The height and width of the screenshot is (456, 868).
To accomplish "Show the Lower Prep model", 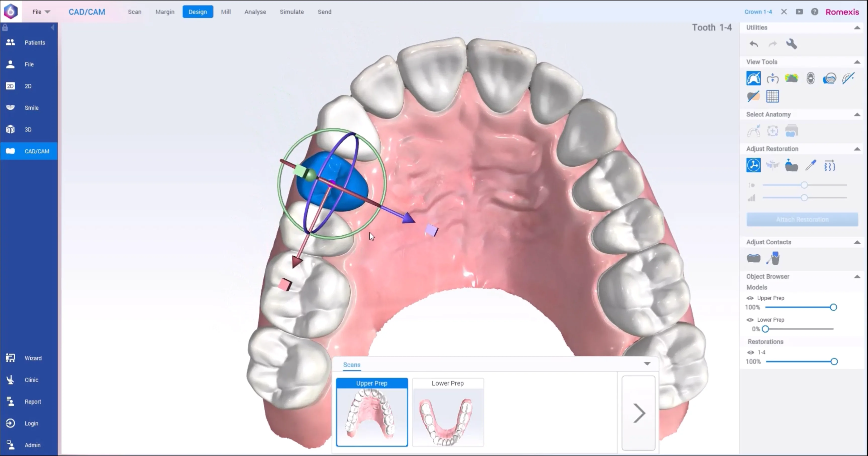I will tap(750, 320).
